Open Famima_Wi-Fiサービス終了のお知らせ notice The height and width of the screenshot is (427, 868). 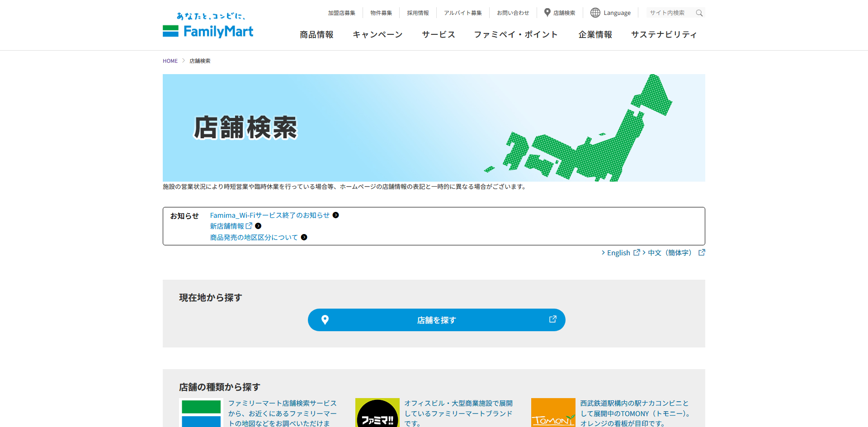270,215
